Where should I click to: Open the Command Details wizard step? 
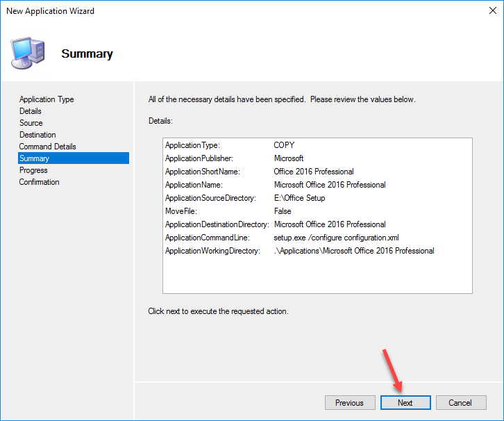(48, 147)
